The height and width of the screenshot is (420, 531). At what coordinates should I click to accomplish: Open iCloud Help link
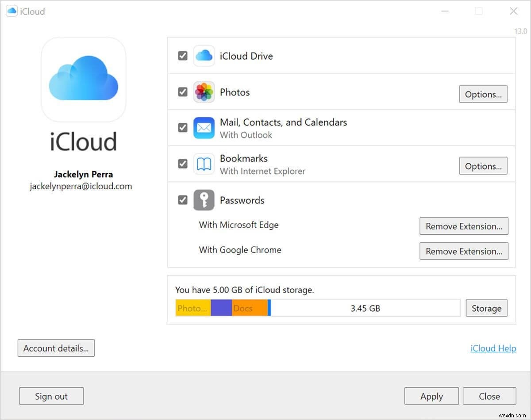[x=493, y=348]
